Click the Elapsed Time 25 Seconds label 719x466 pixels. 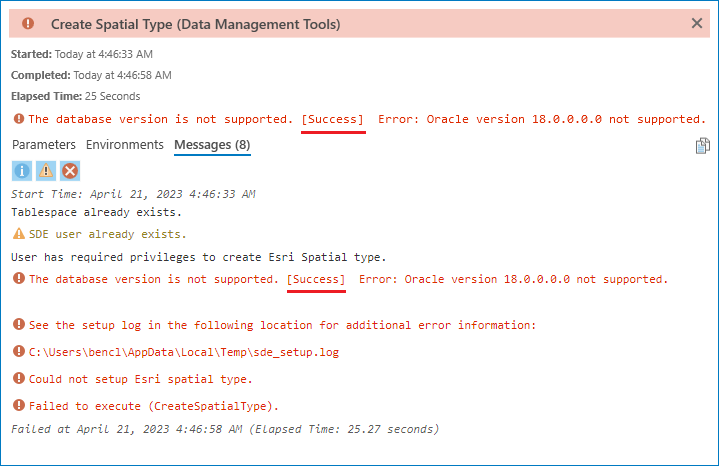76,97
